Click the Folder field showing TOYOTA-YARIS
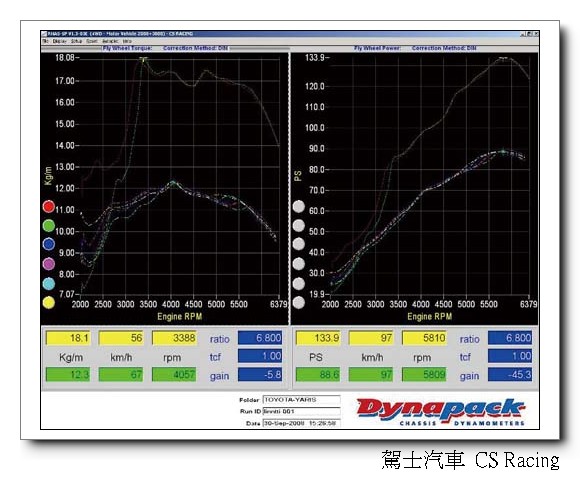This screenshot has width=580, height=480. point(301,400)
